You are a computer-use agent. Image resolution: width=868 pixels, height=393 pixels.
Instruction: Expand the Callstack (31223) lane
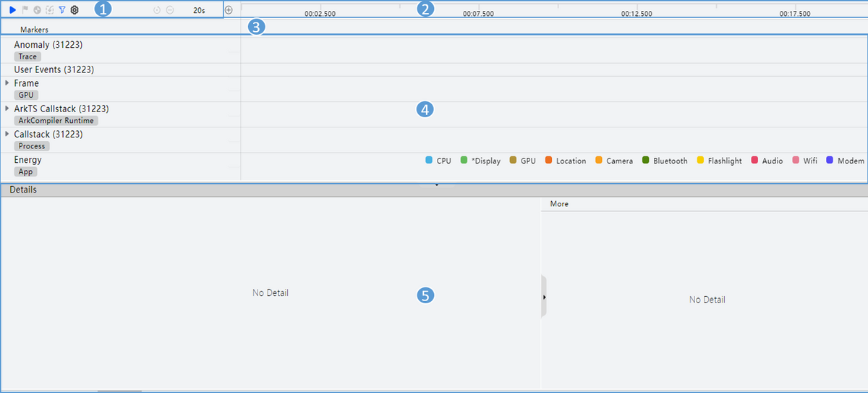pyautogui.click(x=7, y=134)
